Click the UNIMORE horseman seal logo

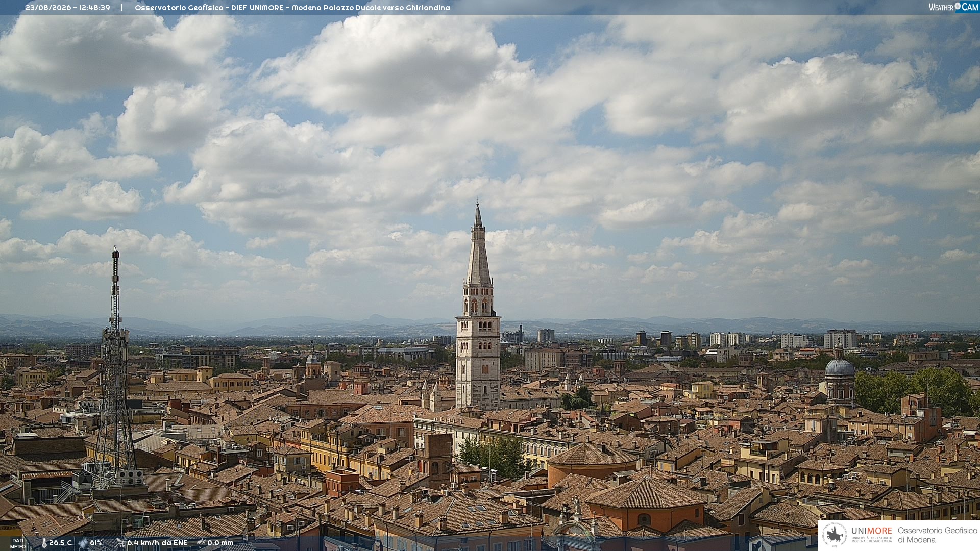point(835,535)
